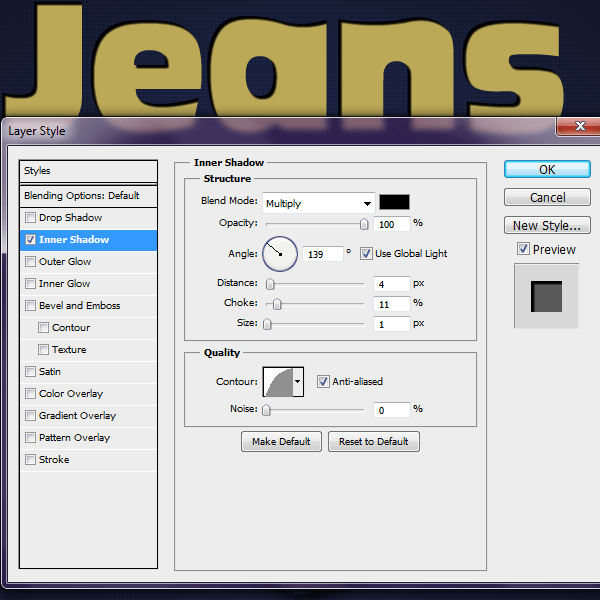Close the Layer Style dialog
The width and height of the screenshot is (600, 600).
point(572,127)
